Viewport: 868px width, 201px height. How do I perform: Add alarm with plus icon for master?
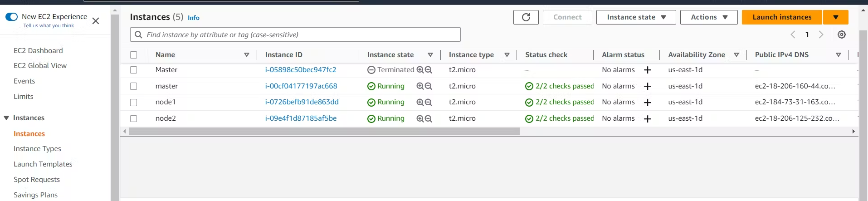648,86
